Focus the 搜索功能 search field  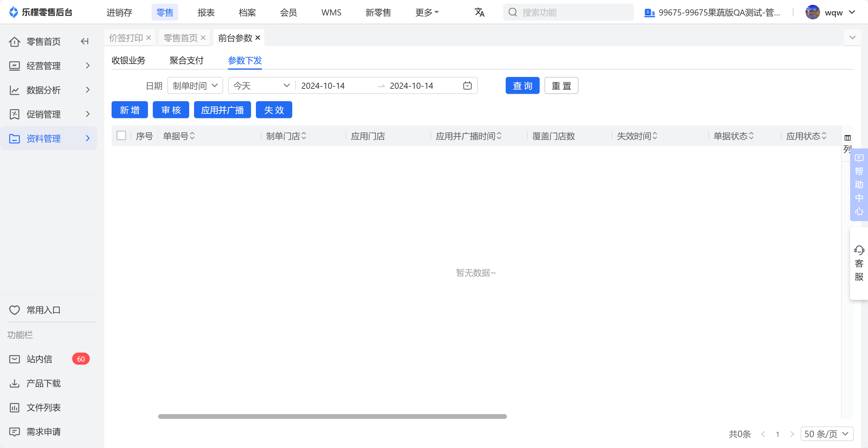tap(568, 12)
